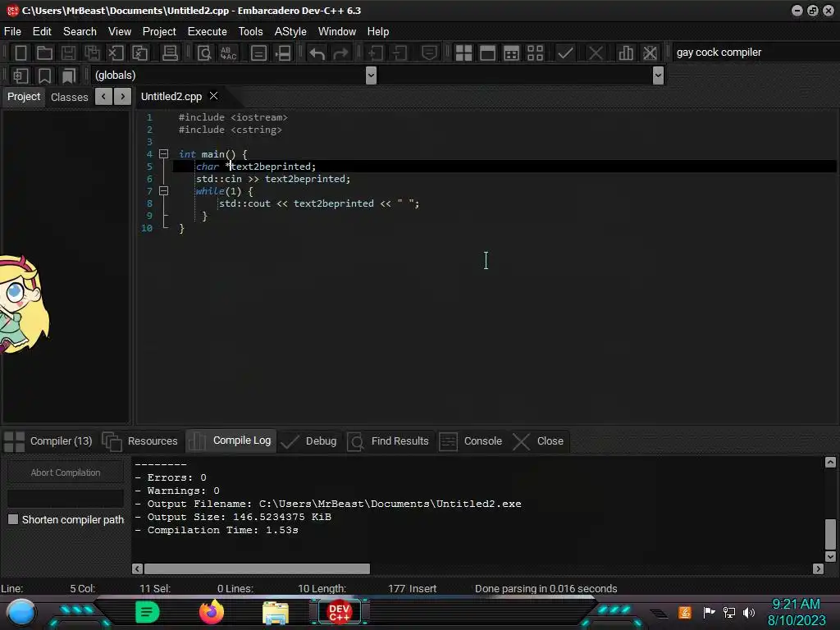Open the Execute menu
The height and width of the screenshot is (630, 840).
click(x=208, y=32)
